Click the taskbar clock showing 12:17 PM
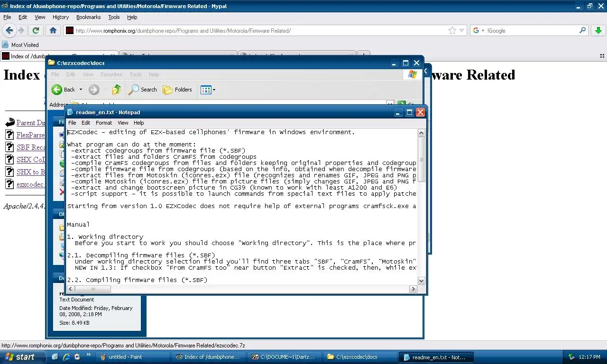The height and width of the screenshot is (364, 607). [x=589, y=357]
